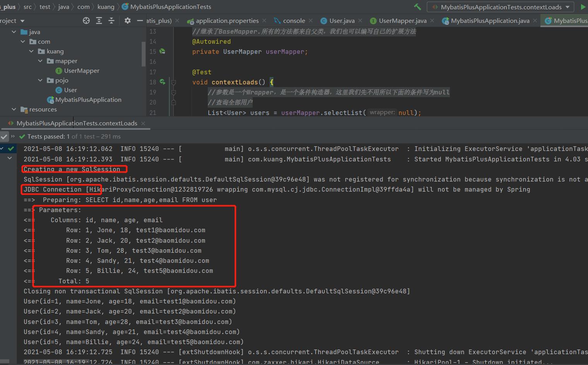The height and width of the screenshot is (365, 588).
Task: Click kuang in the breadcrumb path
Action: point(106,7)
